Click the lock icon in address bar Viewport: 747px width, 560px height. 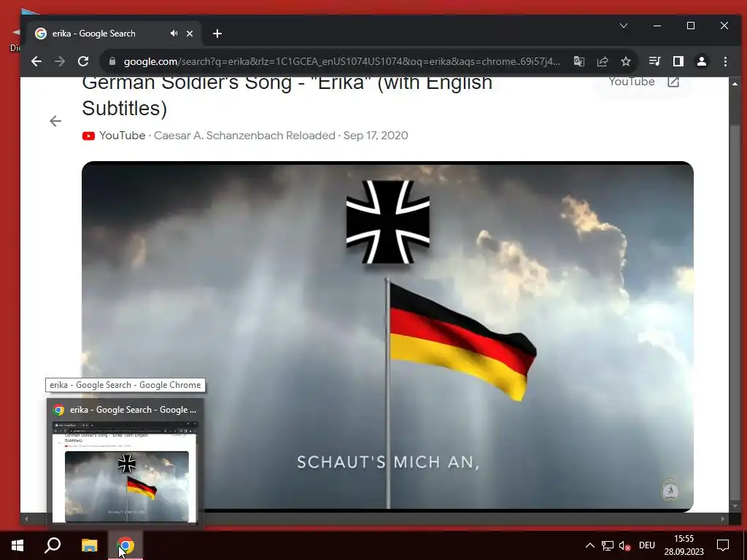(112, 61)
